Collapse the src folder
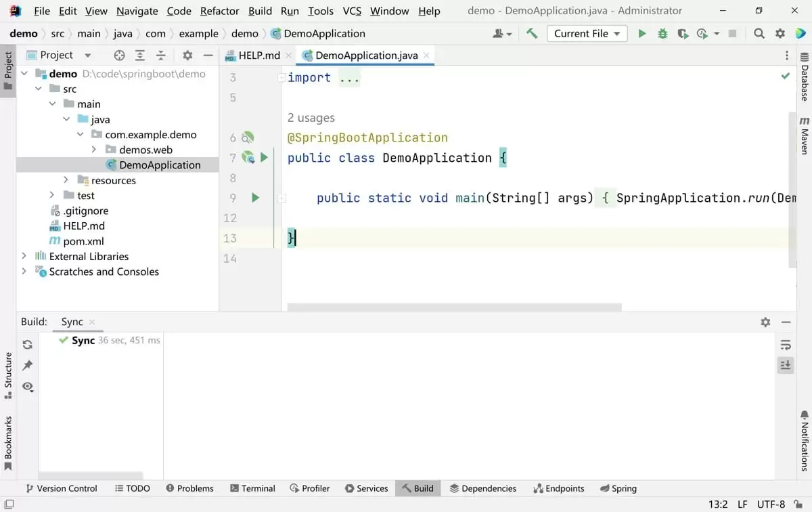This screenshot has height=512, width=812. tap(39, 89)
